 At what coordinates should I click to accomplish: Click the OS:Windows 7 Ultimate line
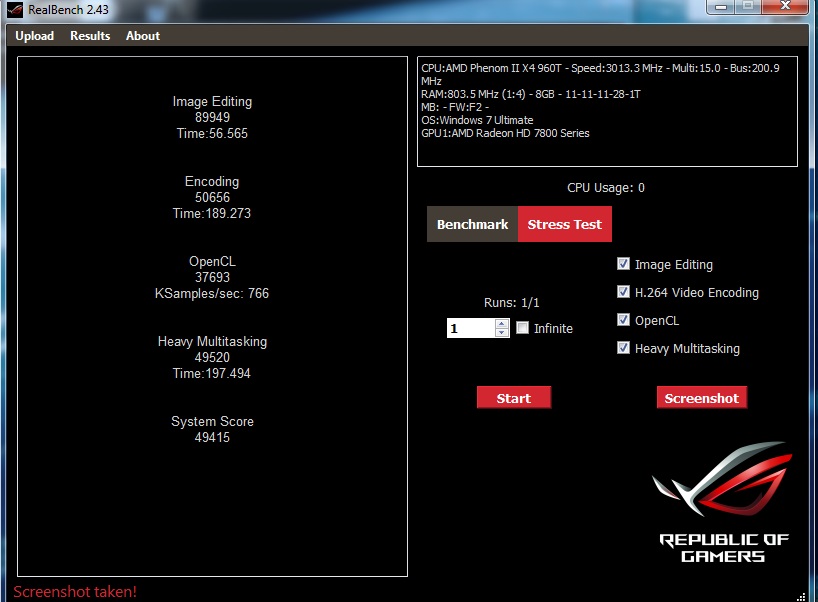pos(477,120)
